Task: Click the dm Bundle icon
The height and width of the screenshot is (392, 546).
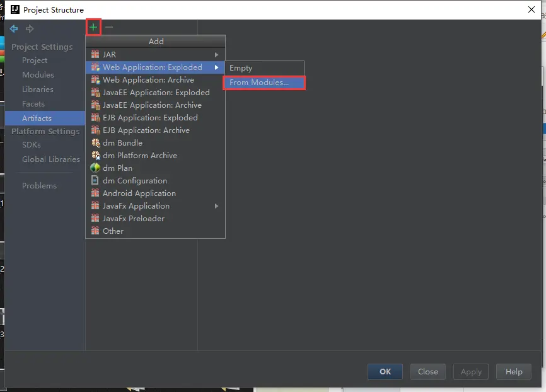Action: click(95, 142)
